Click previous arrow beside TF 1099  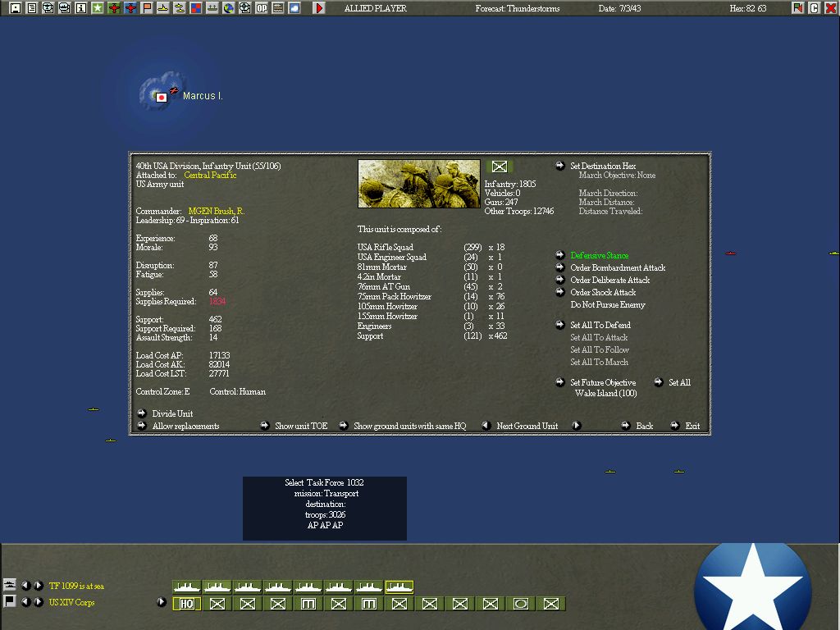coord(25,586)
